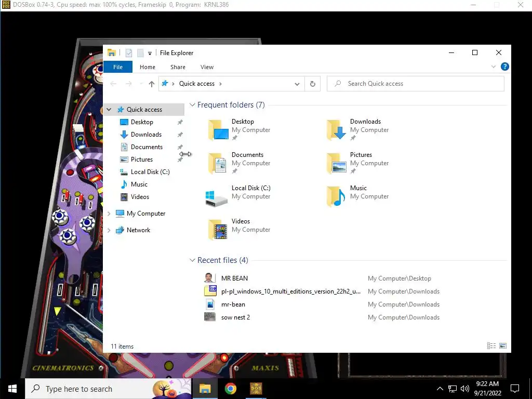Open the recent locations dropdown arrow
Viewport: 532px width, 399px height.
(141, 84)
